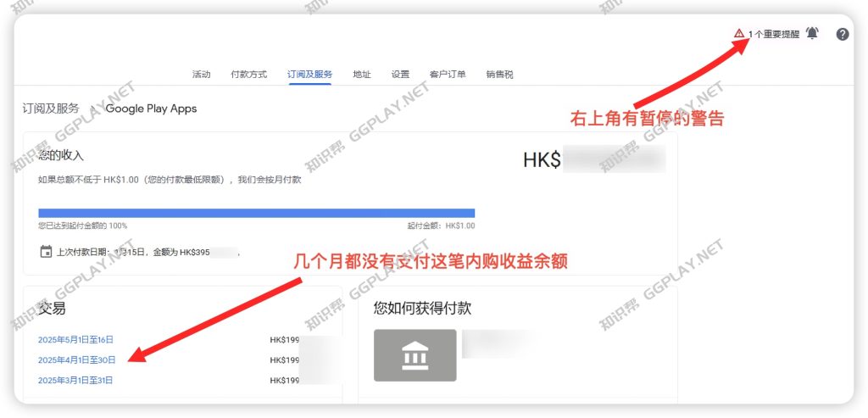868x418 pixels.
Task: Click the minimum payment threshold description text
Action: point(170,180)
